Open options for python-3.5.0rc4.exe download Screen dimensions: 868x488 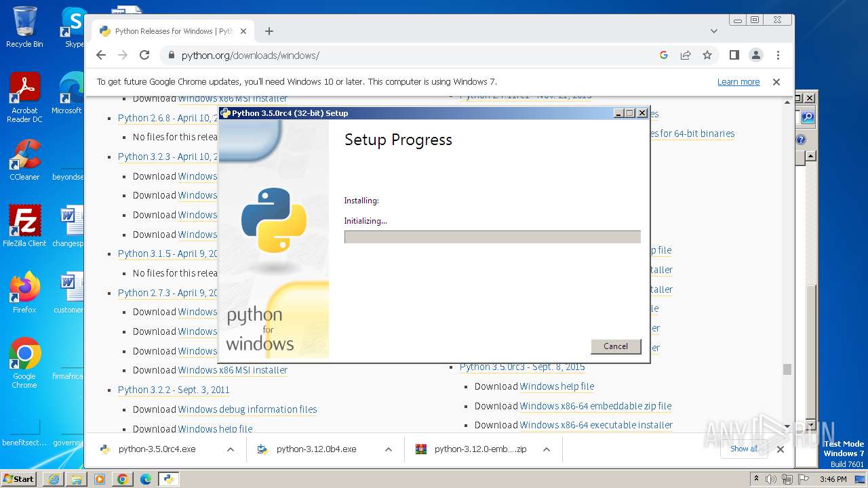coord(230,449)
